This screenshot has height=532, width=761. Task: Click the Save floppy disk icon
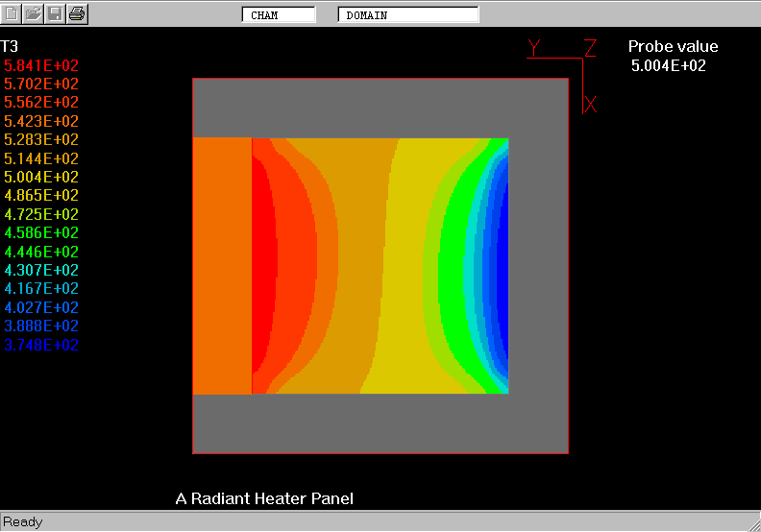(56, 13)
